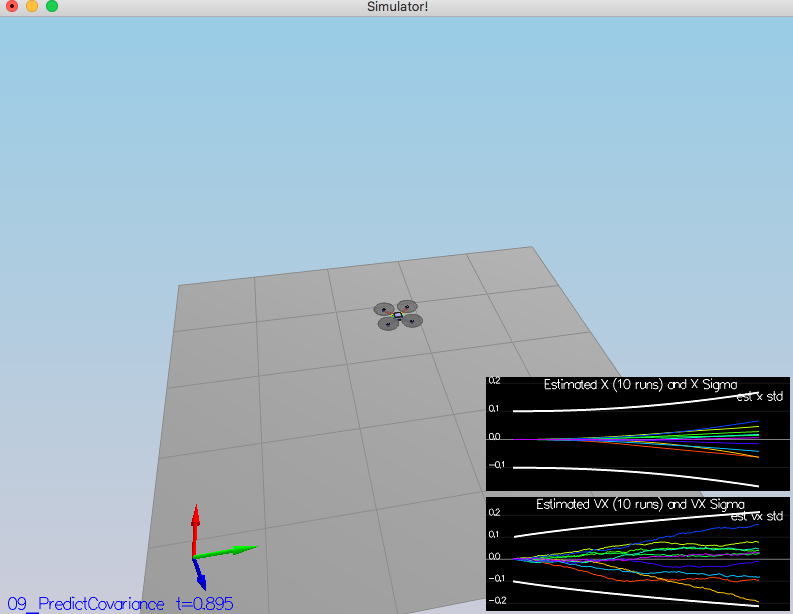Click the green horizontal axis arrow
The height and width of the screenshot is (614, 793).
(226, 552)
